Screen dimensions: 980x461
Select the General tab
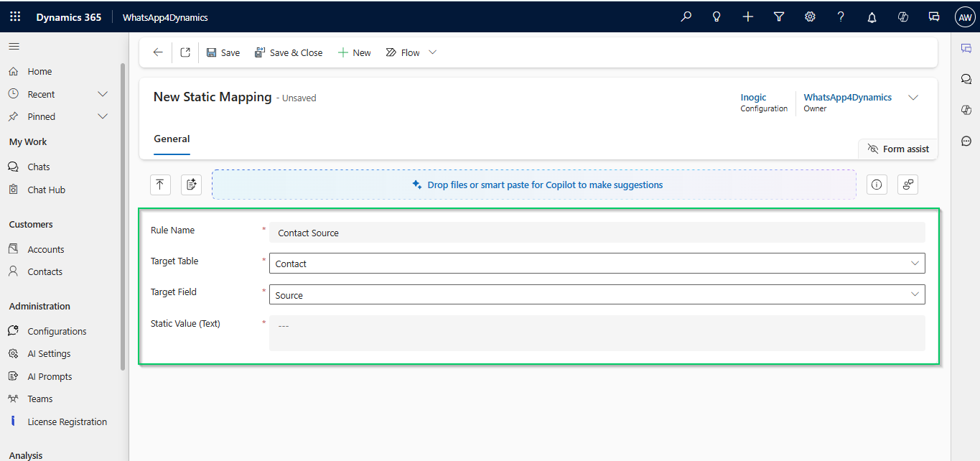(172, 139)
